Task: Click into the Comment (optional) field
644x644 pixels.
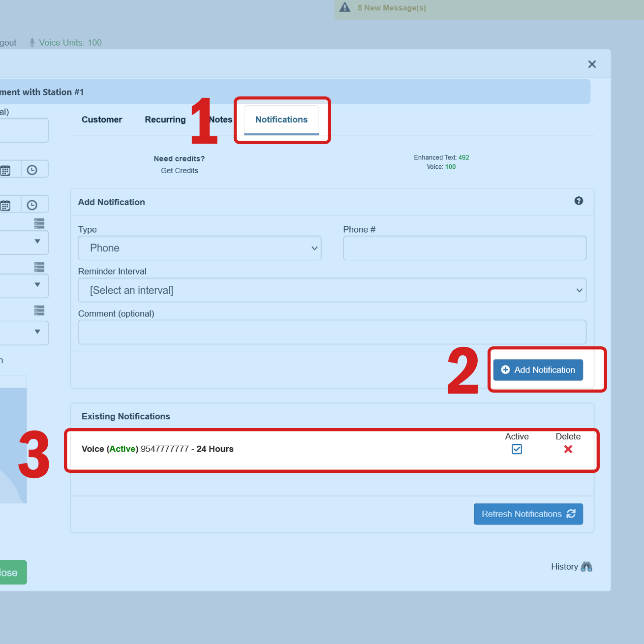Action: tap(332, 332)
